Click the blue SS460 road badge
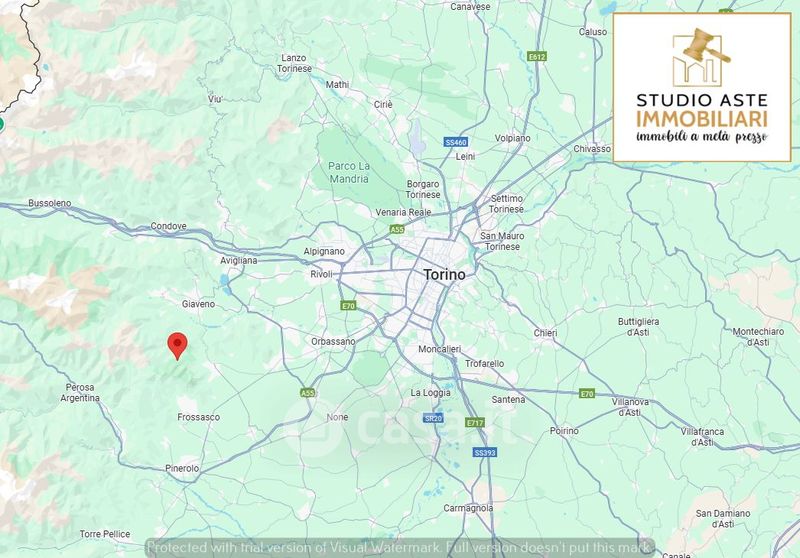Image resolution: width=800 pixels, height=558 pixels. click(456, 142)
